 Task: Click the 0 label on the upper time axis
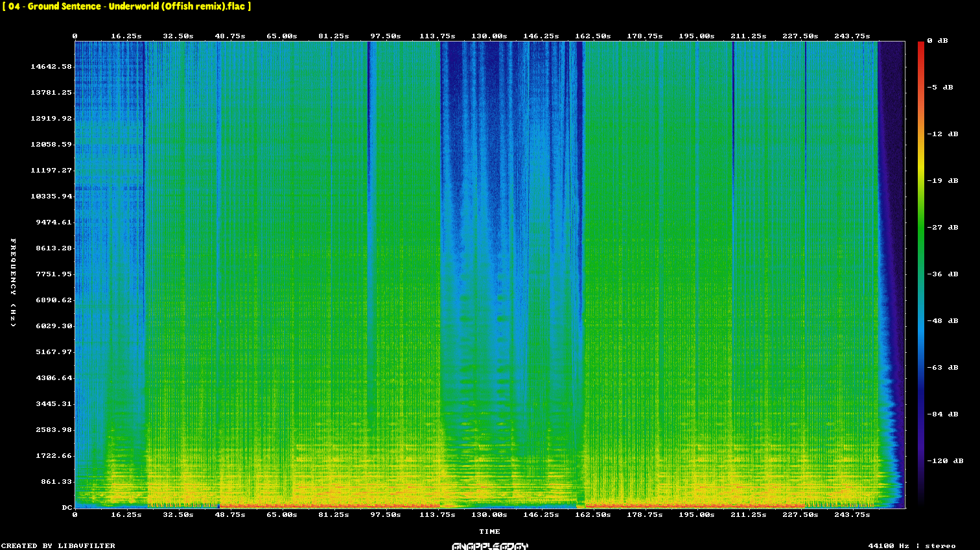(x=75, y=36)
